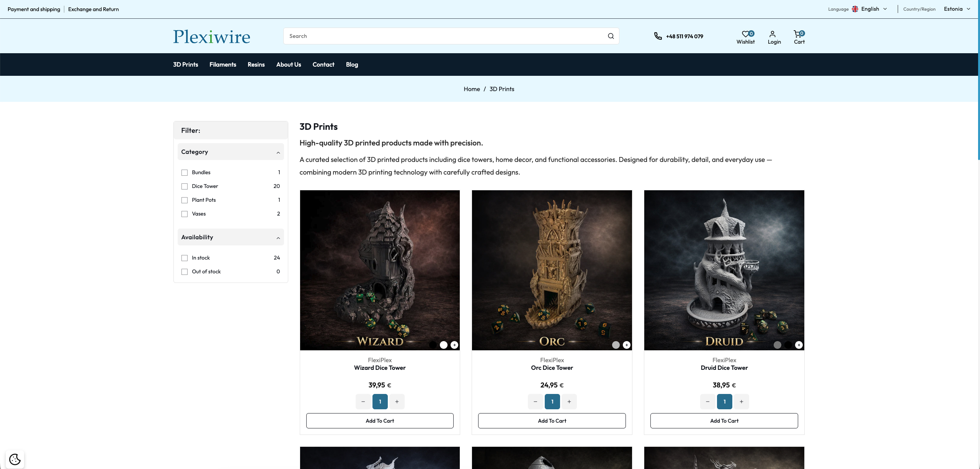Open the Filaments menu item
980x469 pixels.
tap(222, 64)
